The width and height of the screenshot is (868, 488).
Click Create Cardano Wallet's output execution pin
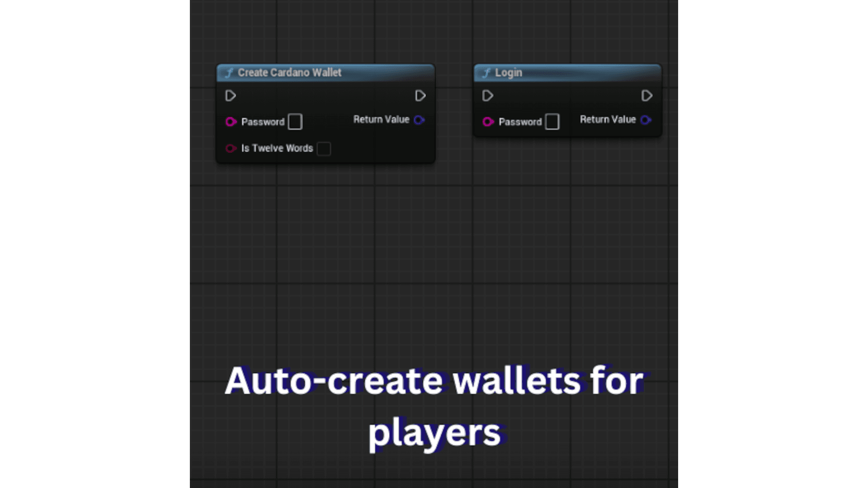tap(420, 96)
